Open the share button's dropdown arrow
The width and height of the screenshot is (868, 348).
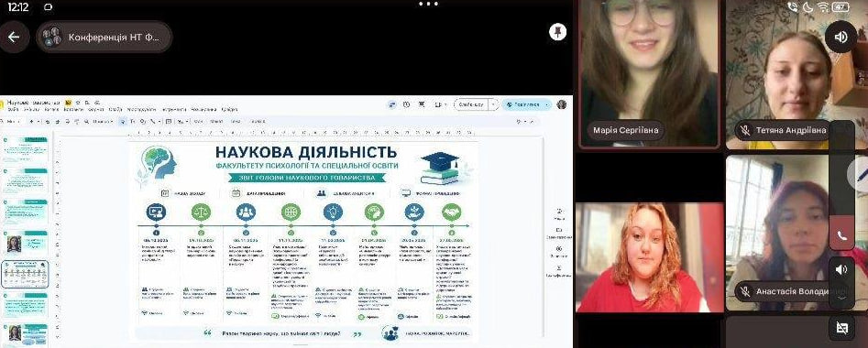coord(547,104)
